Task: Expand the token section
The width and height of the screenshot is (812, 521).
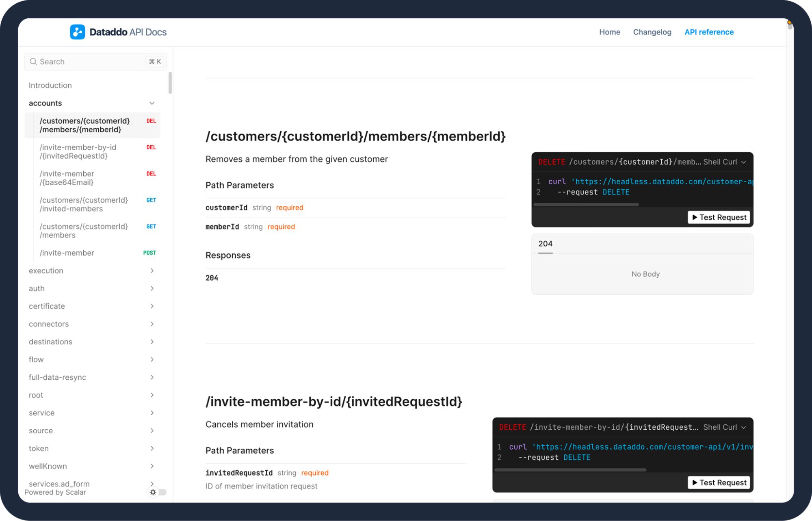Action: click(152, 449)
